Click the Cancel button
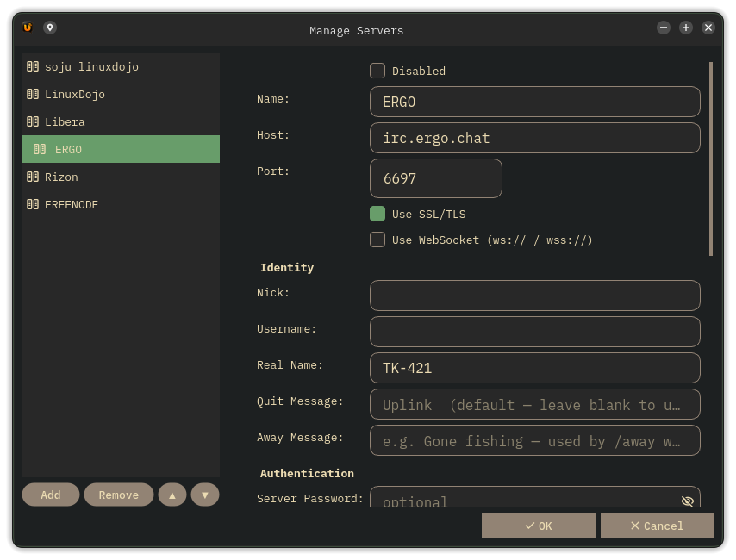The height and width of the screenshot is (560, 736). coord(657,526)
